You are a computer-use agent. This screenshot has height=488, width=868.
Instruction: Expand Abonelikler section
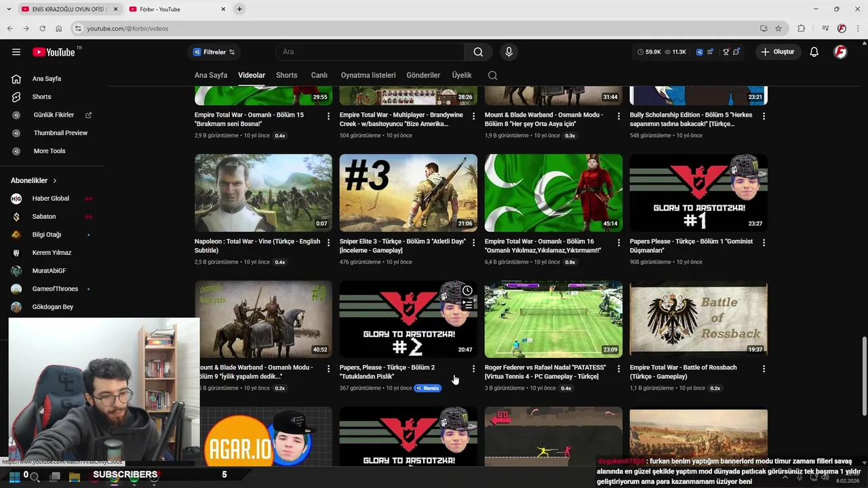(x=34, y=181)
